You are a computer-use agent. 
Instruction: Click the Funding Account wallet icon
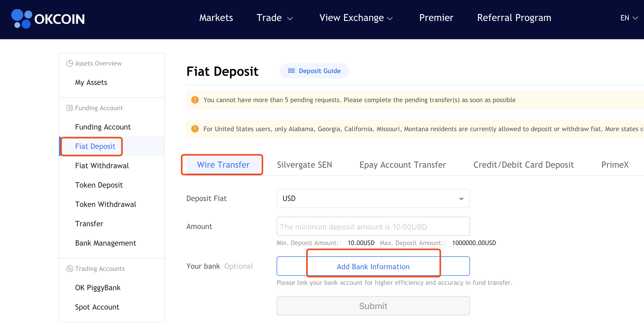pos(70,108)
